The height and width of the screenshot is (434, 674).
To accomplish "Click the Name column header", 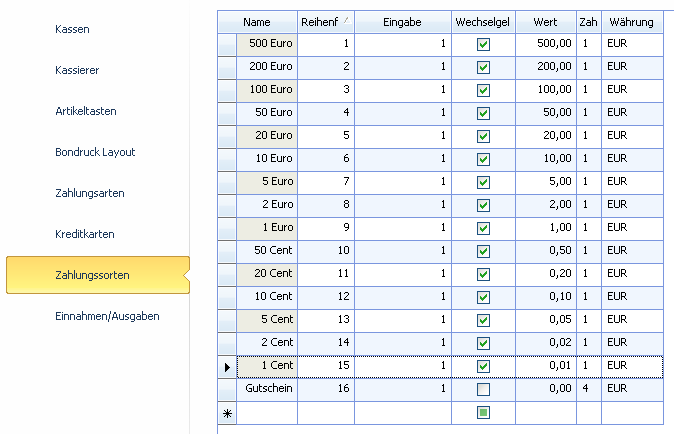I will (x=257, y=21).
